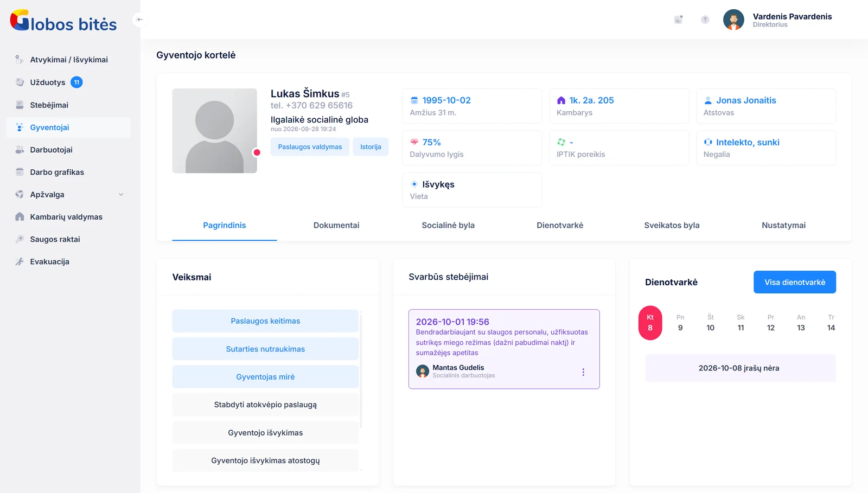Viewport: 868px width, 493px height.
Task: Collapse the sidebar with the arrow icon
Action: pyautogui.click(x=139, y=20)
